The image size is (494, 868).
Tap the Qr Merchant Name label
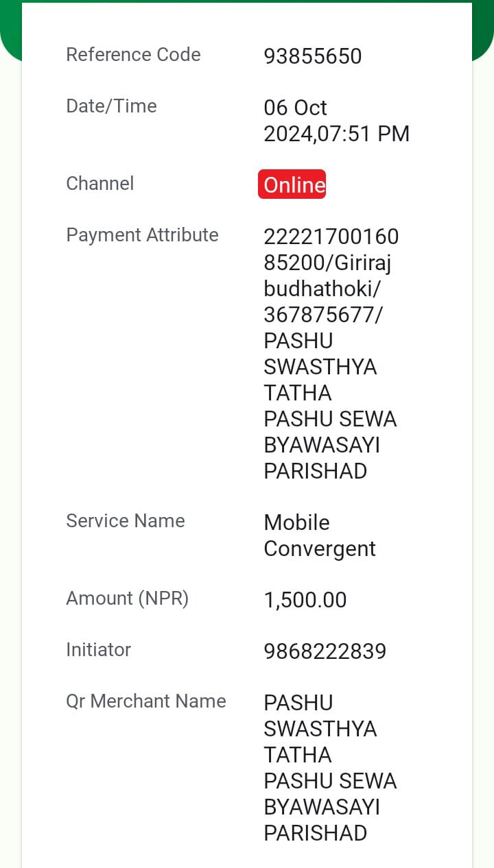coord(146,701)
